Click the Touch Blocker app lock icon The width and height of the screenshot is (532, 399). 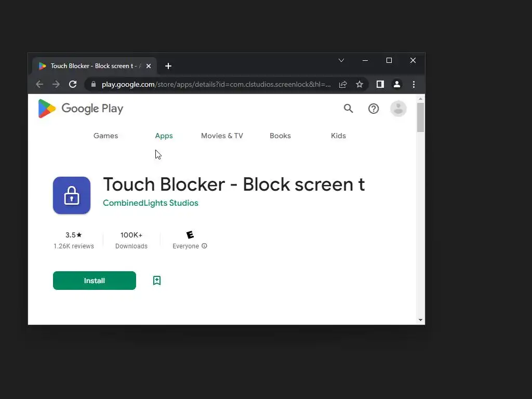coord(72,195)
